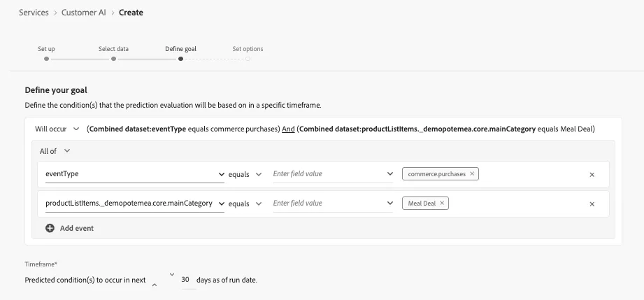This screenshot has width=644, height=300.
Task: Click the Add event label
Action: tap(77, 228)
